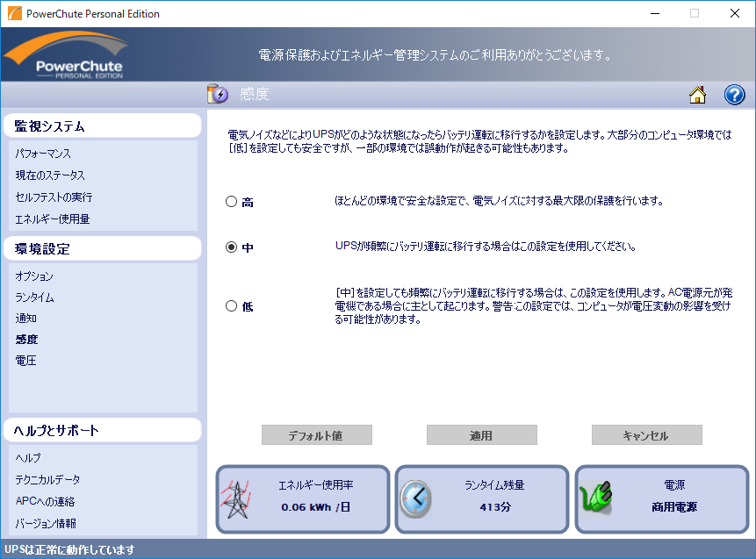Screen dimensions: 756x559
Task: Click the clock runtime remaining icon
Action: (x=415, y=499)
